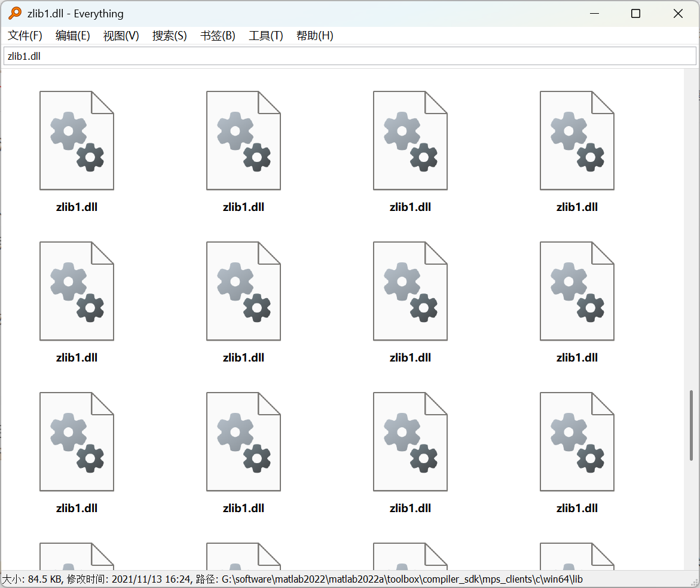This screenshot has height=588, width=700.
Task: Minimize the Everything window
Action: click(594, 14)
